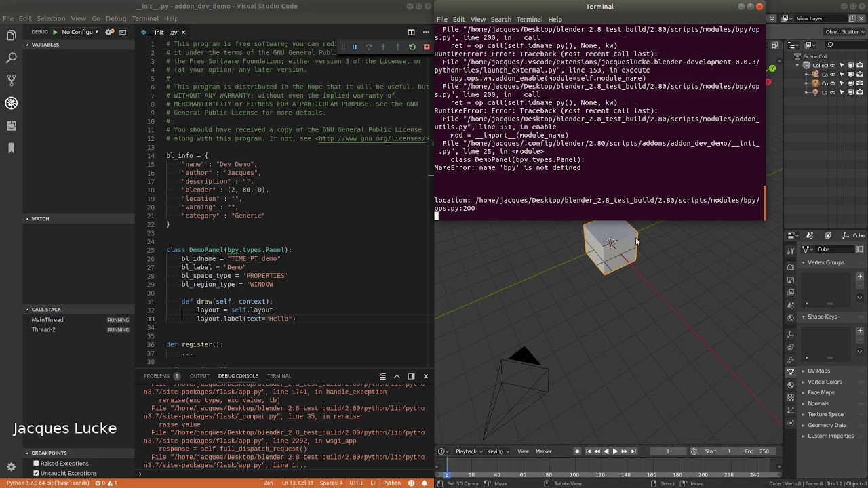Viewport: 868px width, 488px height.
Task: Open the Search view in VS Code activity bar
Action: click(11, 58)
